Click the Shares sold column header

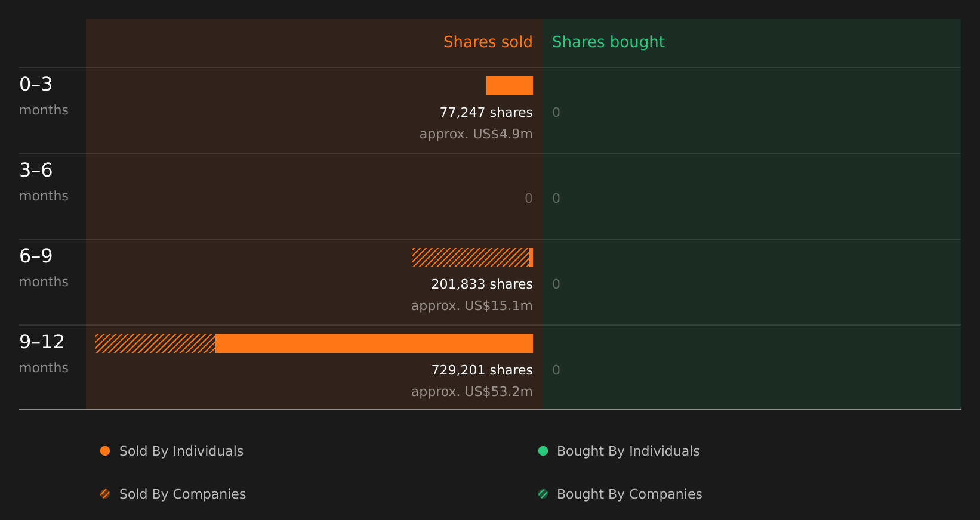[488, 42]
